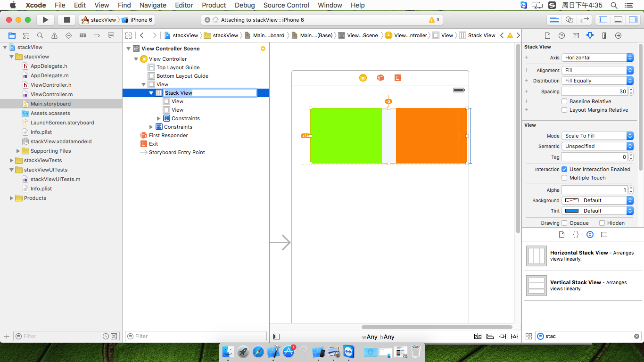Open the Test navigator

68,35
